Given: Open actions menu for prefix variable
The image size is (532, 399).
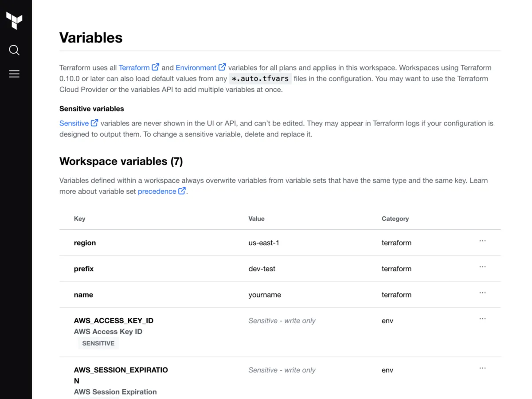Looking at the screenshot, I should click(482, 267).
